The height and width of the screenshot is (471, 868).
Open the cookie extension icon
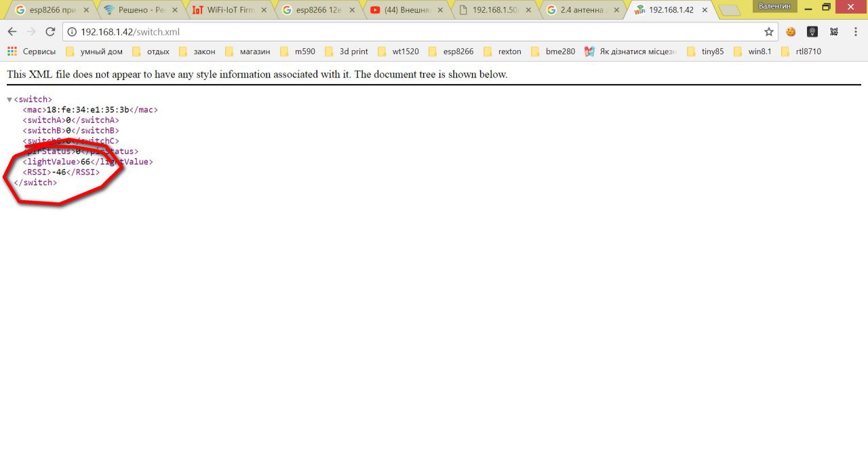coord(791,32)
